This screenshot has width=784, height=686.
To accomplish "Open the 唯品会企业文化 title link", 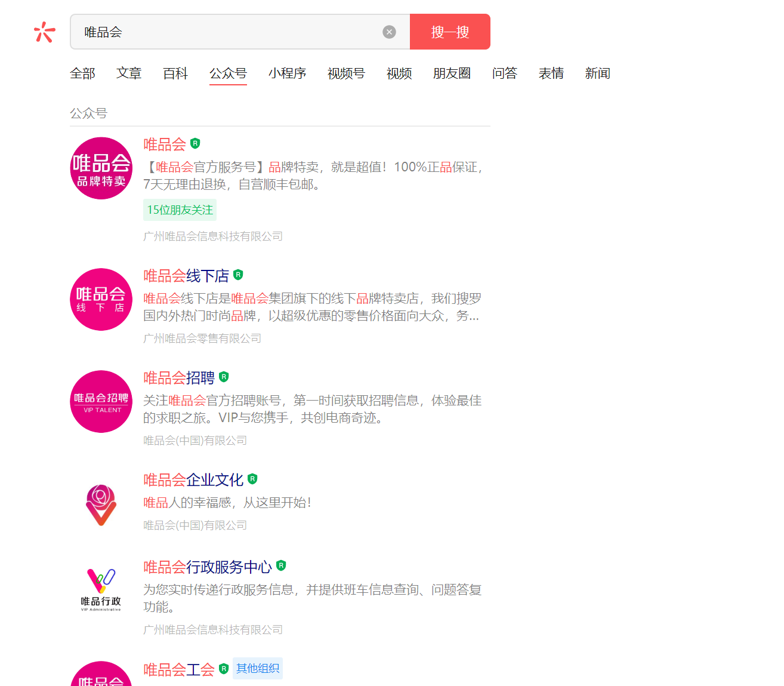I will [193, 479].
